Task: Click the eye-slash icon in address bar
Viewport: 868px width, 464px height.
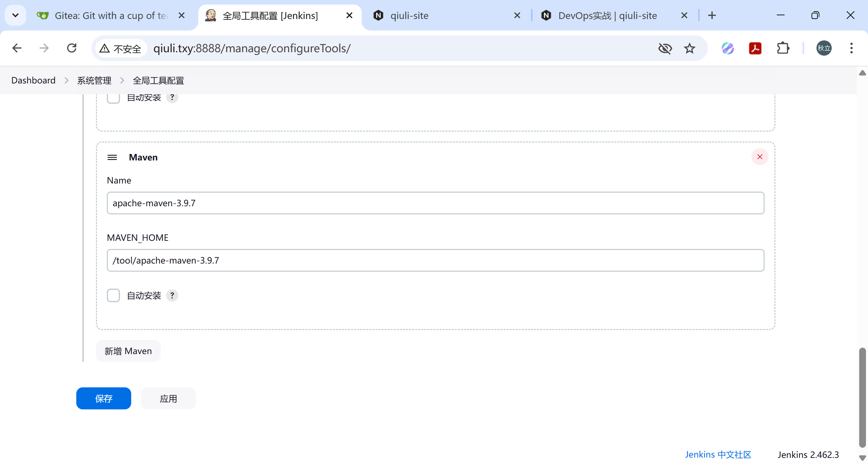Action: (665, 48)
